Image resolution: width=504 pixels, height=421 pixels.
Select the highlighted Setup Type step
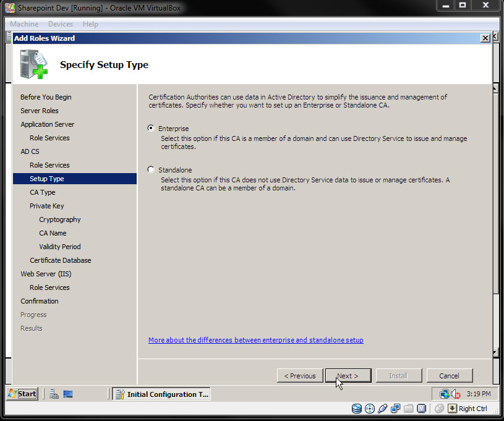point(75,179)
